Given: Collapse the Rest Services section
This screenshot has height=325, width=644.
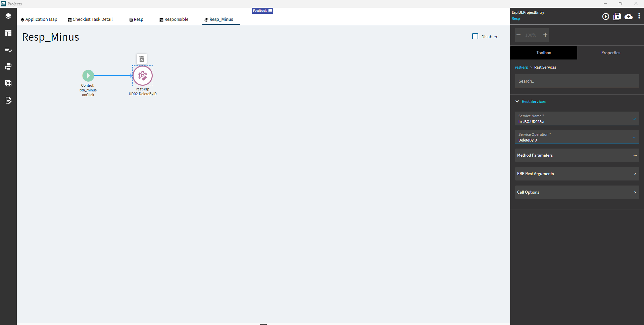Looking at the screenshot, I should [x=517, y=101].
